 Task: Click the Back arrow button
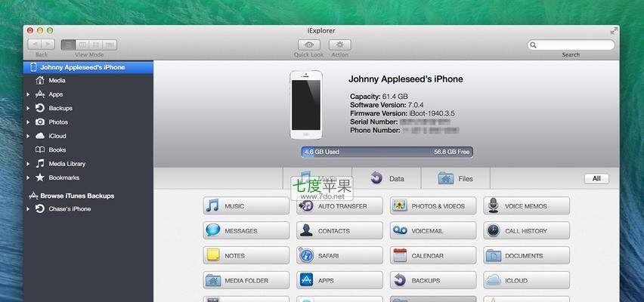[x=35, y=45]
